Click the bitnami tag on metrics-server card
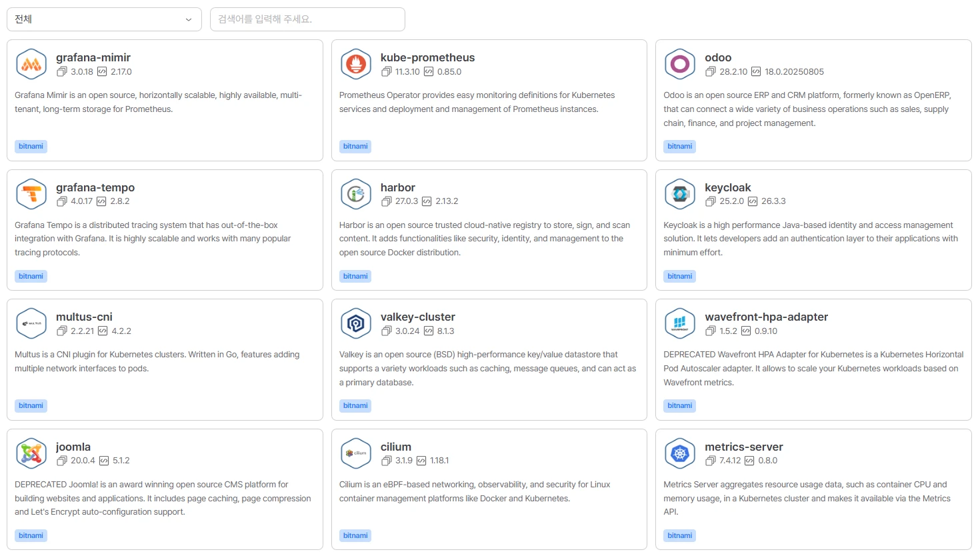Screen dimensions: 980x556 point(680,535)
